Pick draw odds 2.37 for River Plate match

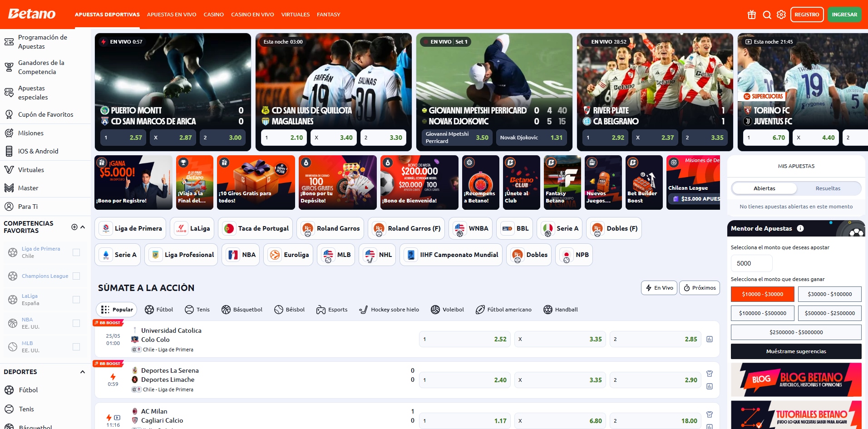pyautogui.click(x=655, y=138)
